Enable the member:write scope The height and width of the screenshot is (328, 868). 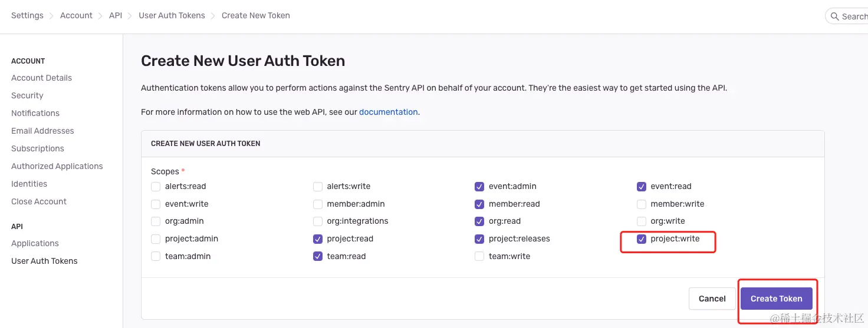click(x=642, y=204)
